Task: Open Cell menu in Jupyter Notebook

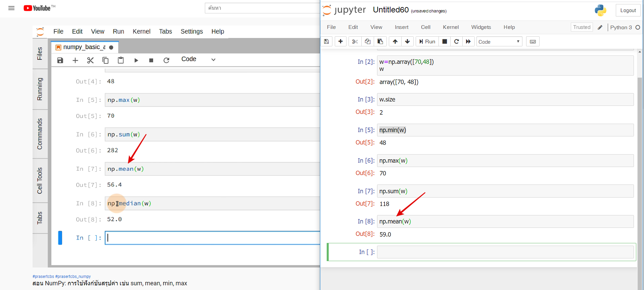Action: (x=426, y=27)
